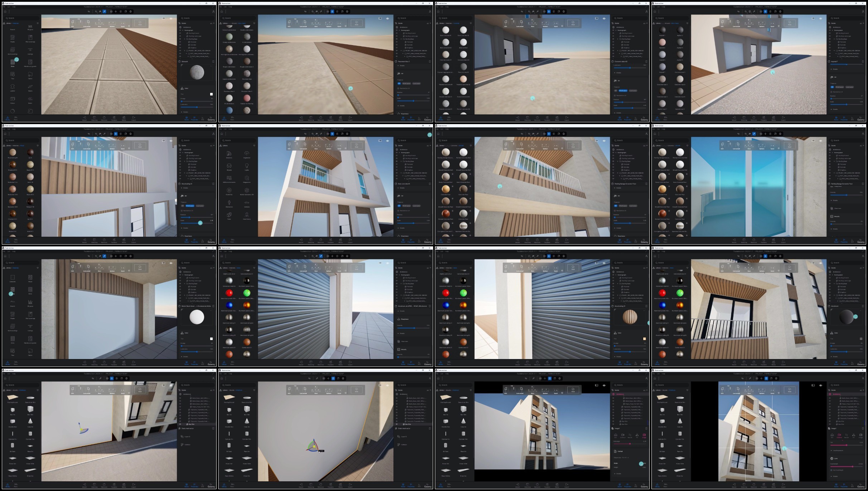Screen dimensions: 868x491
Task: Open Lights category in the Library root frame
Action: tap(247, 167)
